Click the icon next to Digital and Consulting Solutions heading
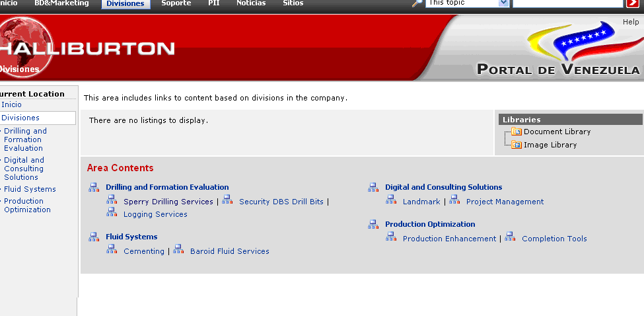 coord(373,187)
